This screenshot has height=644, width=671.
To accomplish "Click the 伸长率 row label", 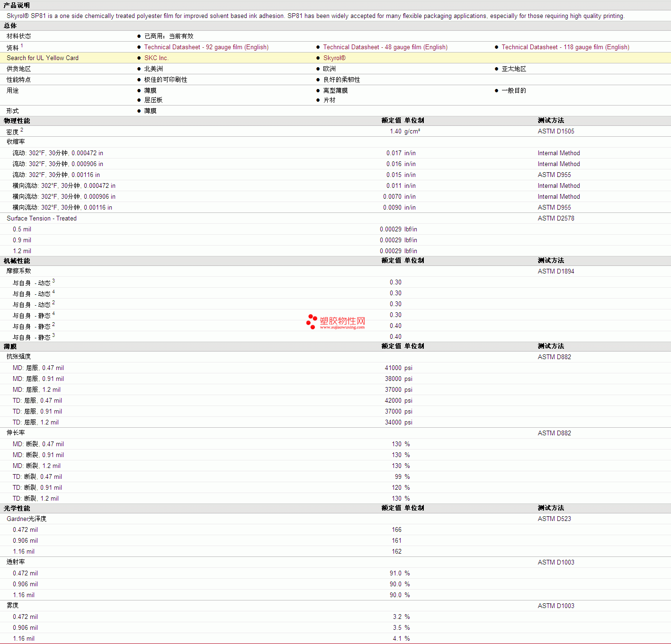I will 16,433.
